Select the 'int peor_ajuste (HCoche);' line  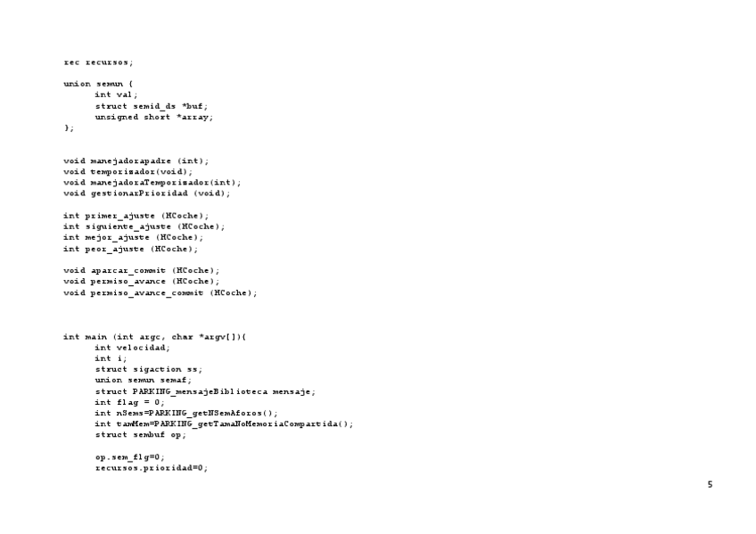[131, 249]
